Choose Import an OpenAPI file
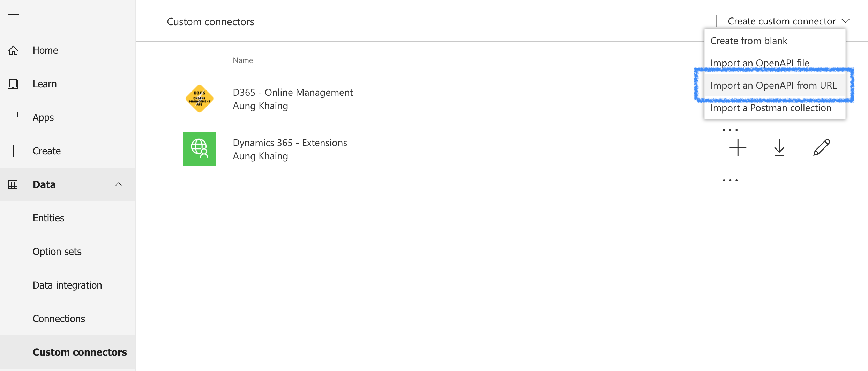The image size is (868, 371). pos(760,63)
